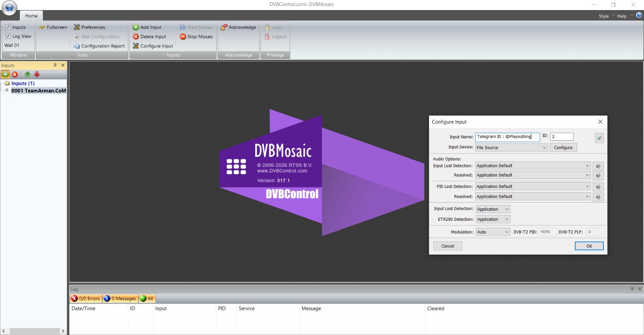Pin the Log panel
Image resolution: width=644 pixels, height=335 pixels.
tap(632, 289)
